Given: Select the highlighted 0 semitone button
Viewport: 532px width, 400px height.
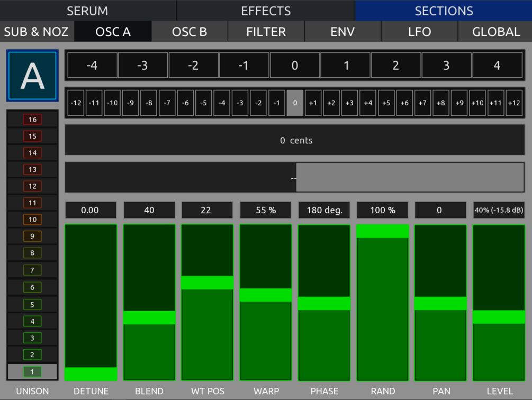Looking at the screenshot, I should [295, 103].
